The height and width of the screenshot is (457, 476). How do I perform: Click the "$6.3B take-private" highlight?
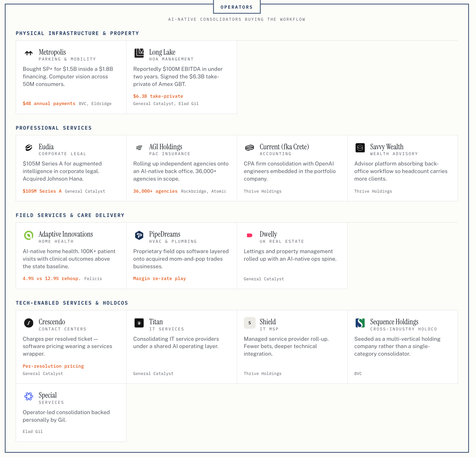(158, 96)
